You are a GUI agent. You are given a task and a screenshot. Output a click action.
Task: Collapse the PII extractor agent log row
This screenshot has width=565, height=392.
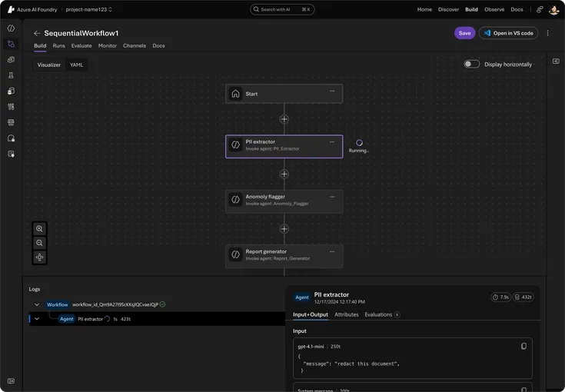point(36,319)
